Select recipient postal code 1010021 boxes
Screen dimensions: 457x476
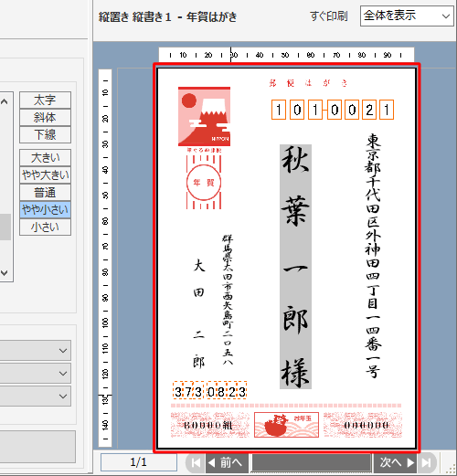click(333, 110)
